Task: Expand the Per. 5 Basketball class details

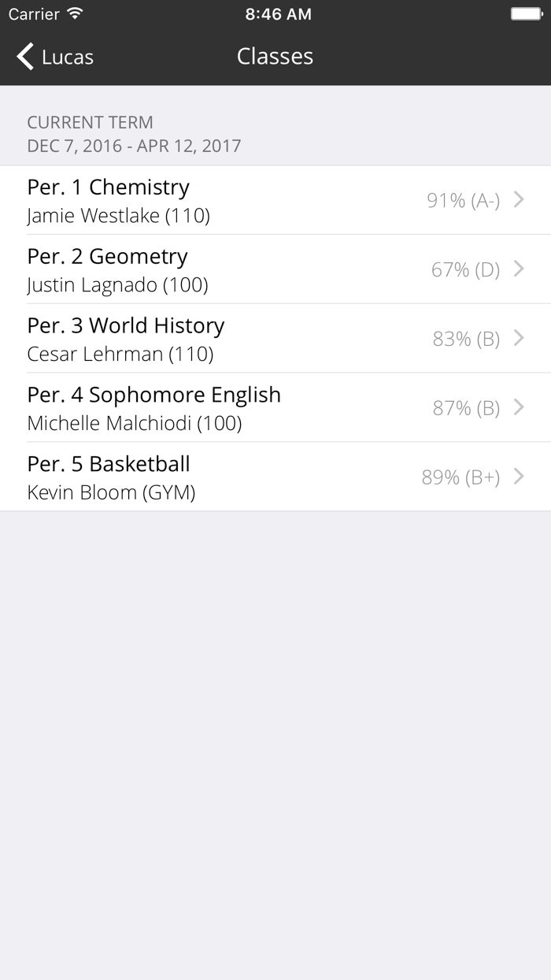Action: point(236,477)
